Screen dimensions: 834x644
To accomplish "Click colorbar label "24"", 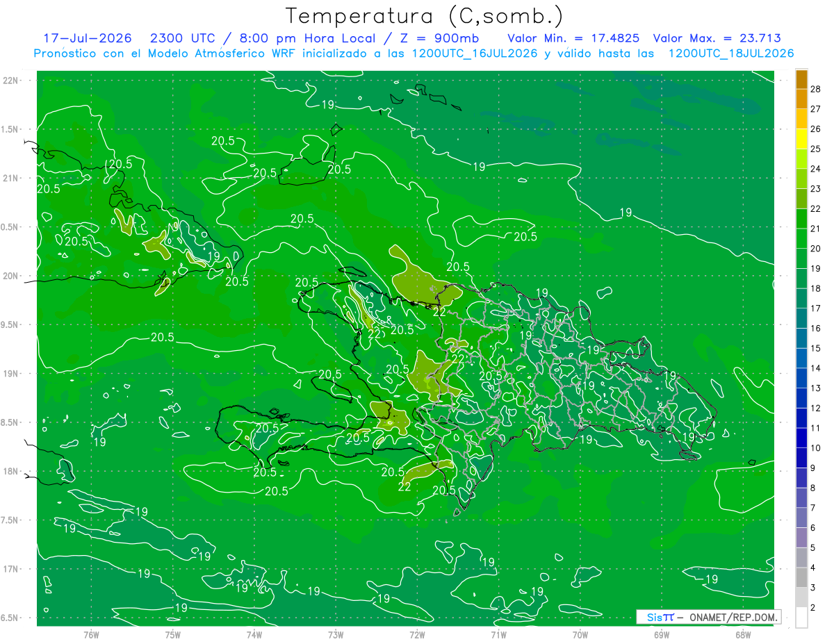I will 816,169.
